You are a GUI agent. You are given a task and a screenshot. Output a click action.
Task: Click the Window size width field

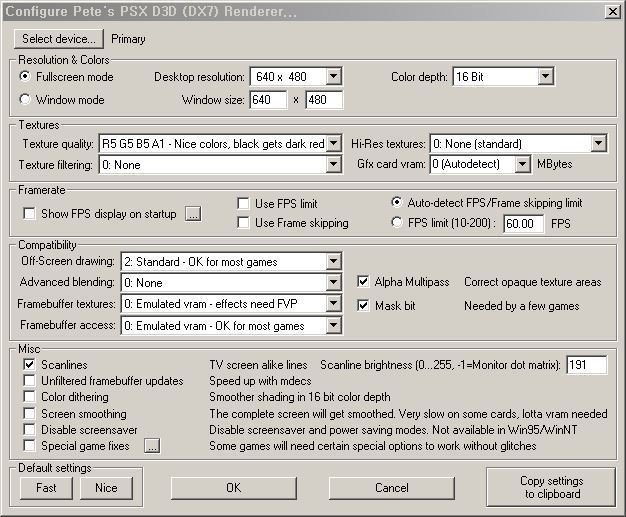268,99
